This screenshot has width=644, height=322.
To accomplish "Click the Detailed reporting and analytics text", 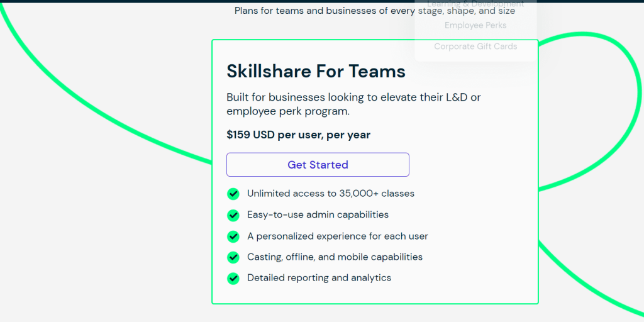I will (319, 278).
